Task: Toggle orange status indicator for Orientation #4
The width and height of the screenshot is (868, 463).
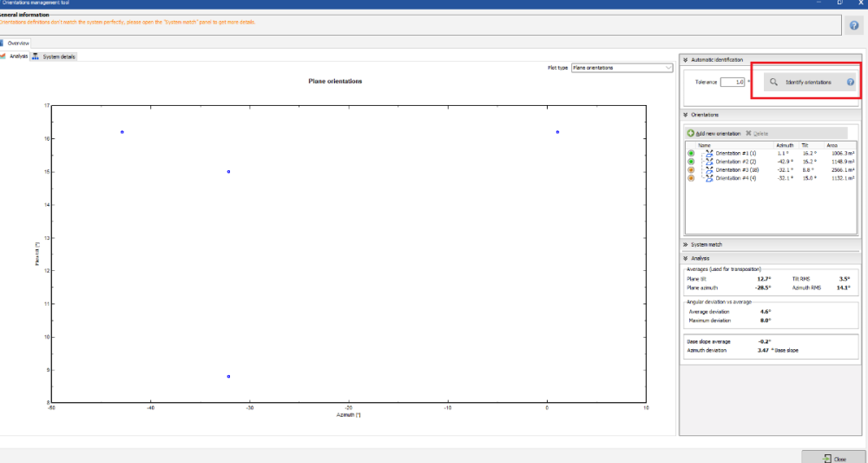Action: [x=691, y=178]
